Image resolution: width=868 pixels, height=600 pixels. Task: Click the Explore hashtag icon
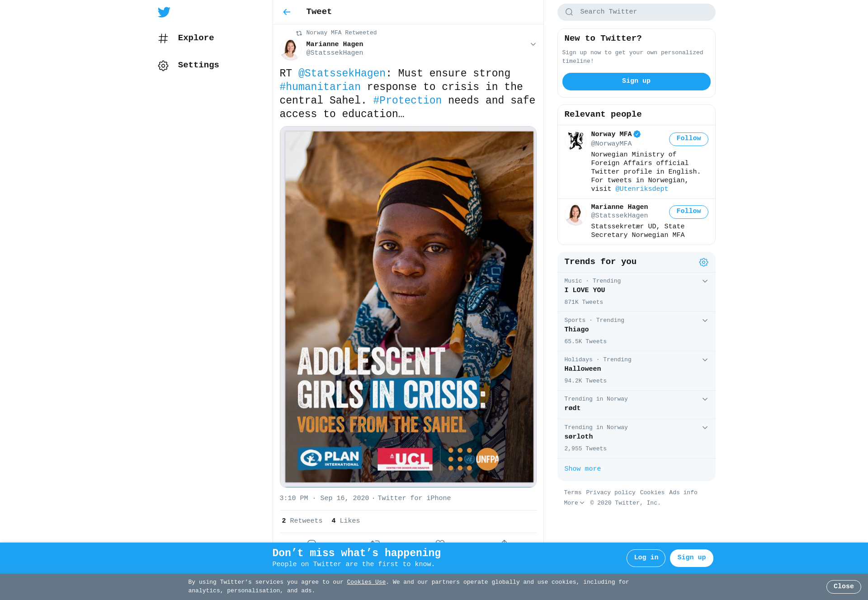click(x=163, y=38)
